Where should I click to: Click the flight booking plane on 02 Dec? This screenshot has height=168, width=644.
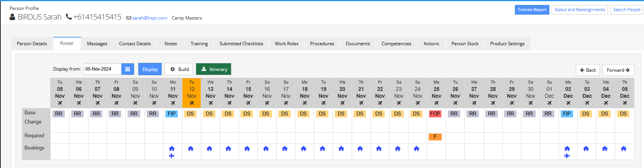tap(567, 156)
